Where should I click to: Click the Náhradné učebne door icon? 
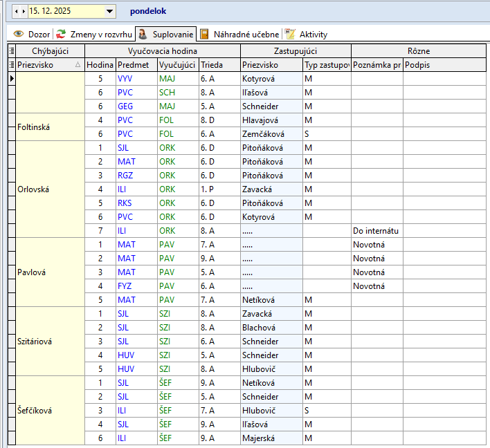pos(204,34)
